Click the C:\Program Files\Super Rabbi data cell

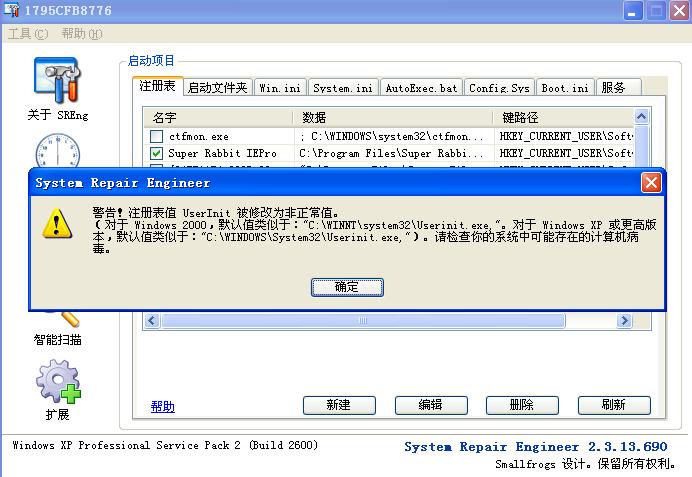pos(391,153)
